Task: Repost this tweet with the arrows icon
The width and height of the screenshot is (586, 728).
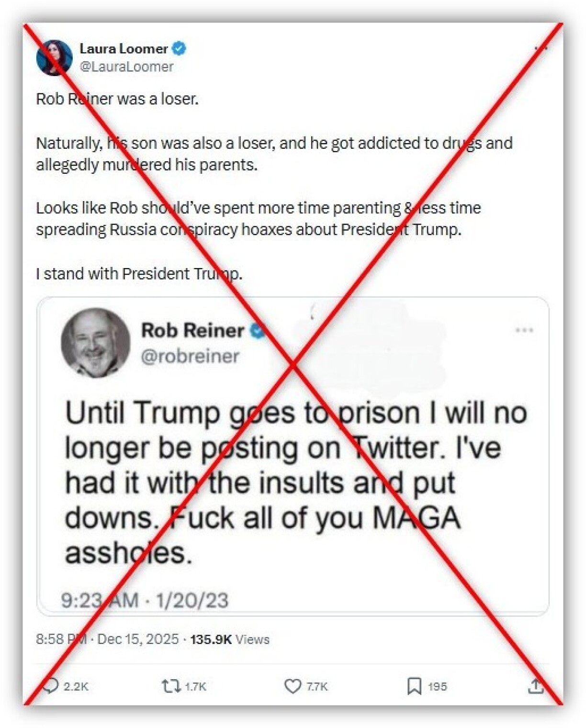Action: pos(170,686)
